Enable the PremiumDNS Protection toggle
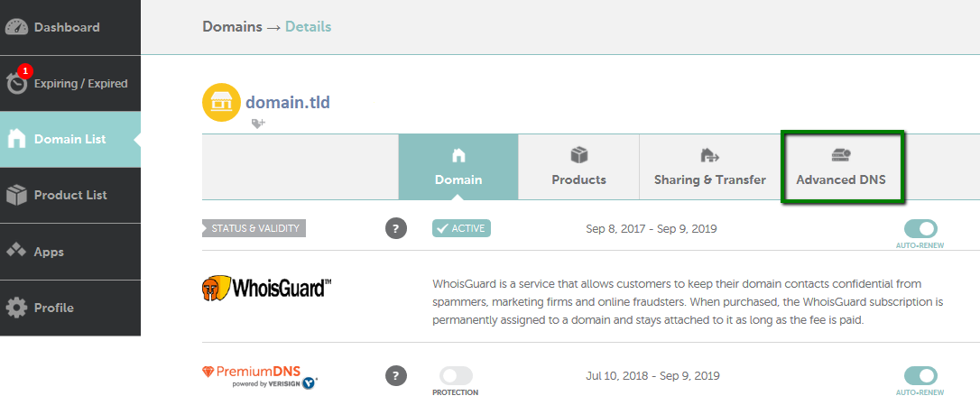The height and width of the screenshot is (405, 980). [x=456, y=375]
